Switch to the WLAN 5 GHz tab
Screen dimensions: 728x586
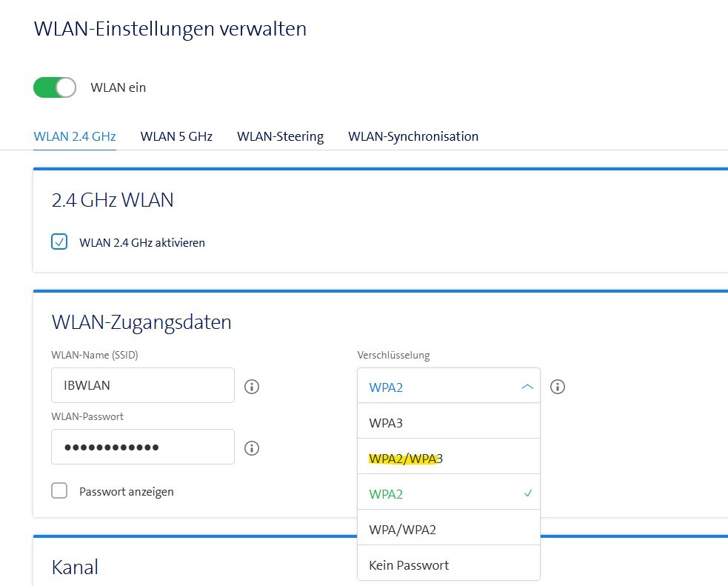176,136
